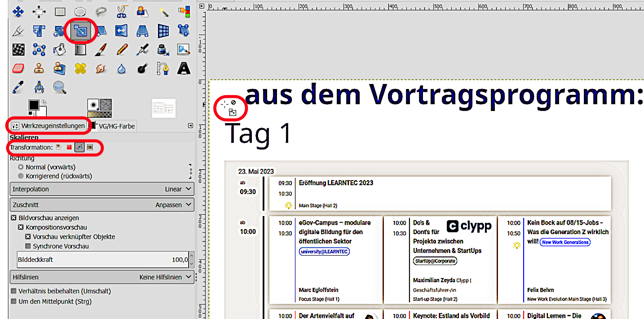The image size is (644, 319).
Task: Choose the Gradient tool
Action: click(x=80, y=50)
